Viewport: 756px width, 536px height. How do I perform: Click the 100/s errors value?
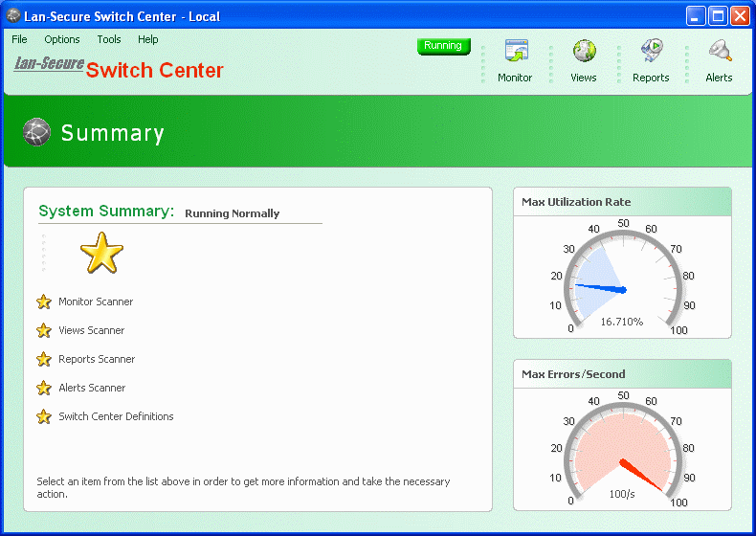click(x=622, y=494)
